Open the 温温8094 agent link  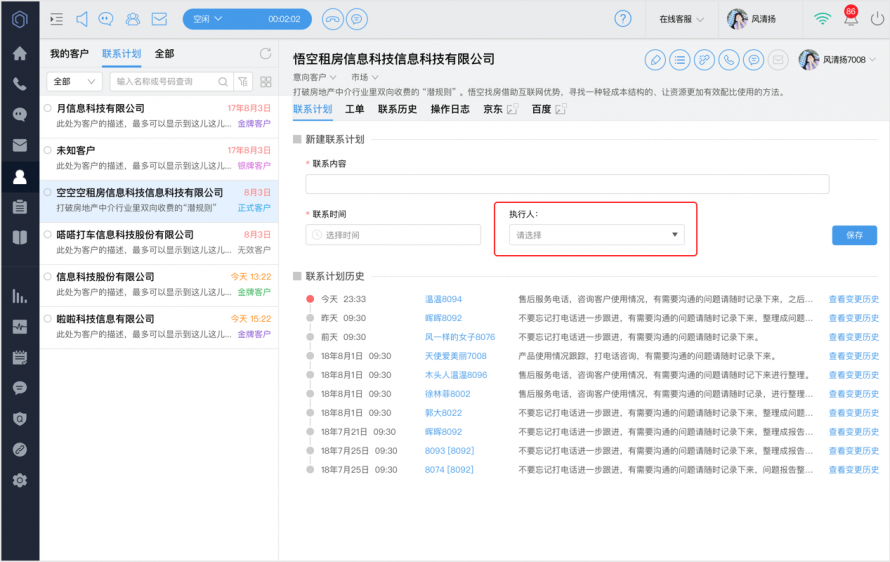443,299
